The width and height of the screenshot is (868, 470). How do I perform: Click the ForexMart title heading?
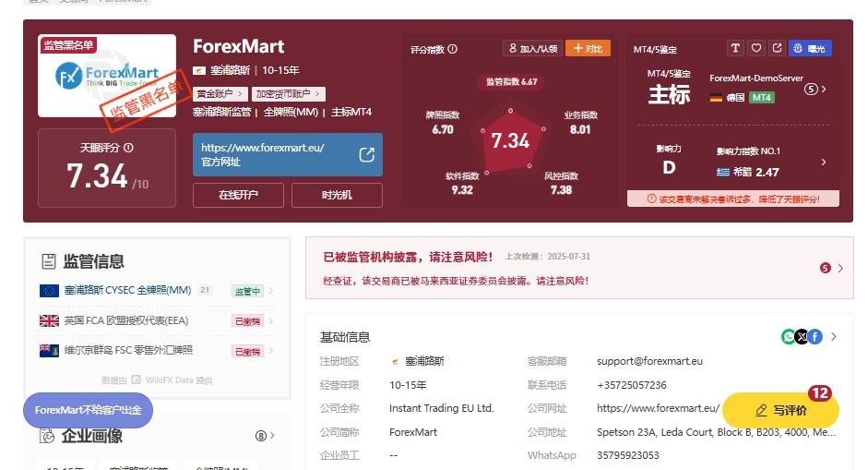(239, 46)
